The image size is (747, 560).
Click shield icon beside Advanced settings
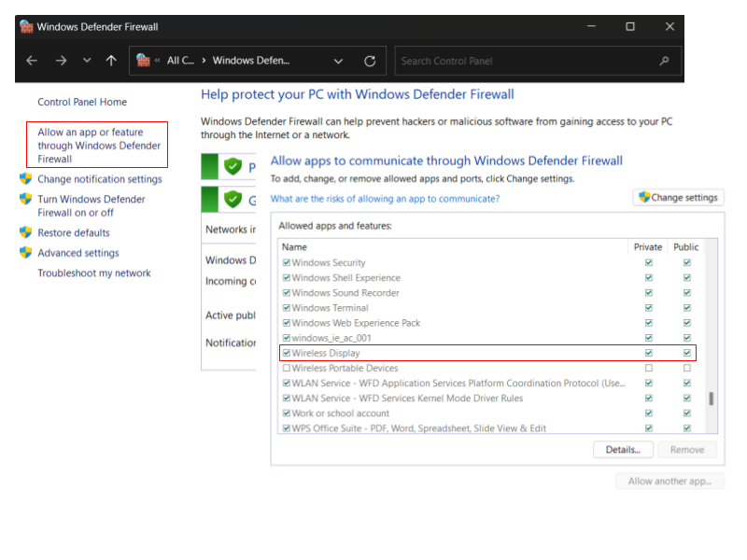pos(26,253)
